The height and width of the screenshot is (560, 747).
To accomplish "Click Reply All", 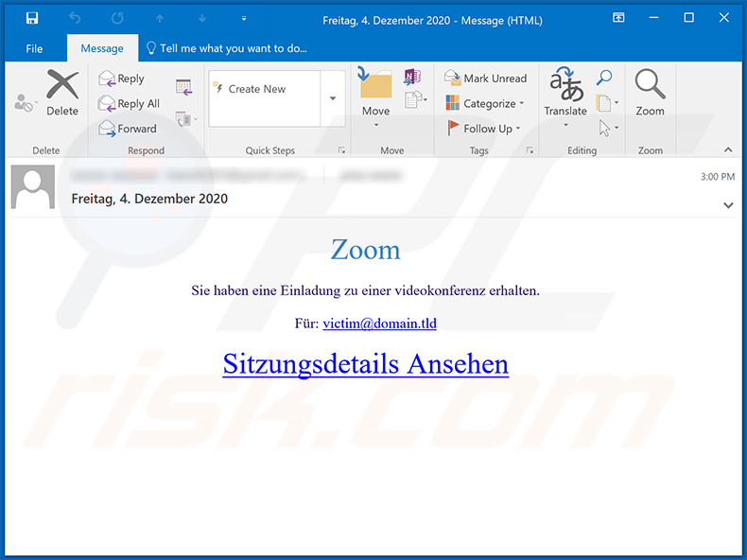I will [x=130, y=103].
